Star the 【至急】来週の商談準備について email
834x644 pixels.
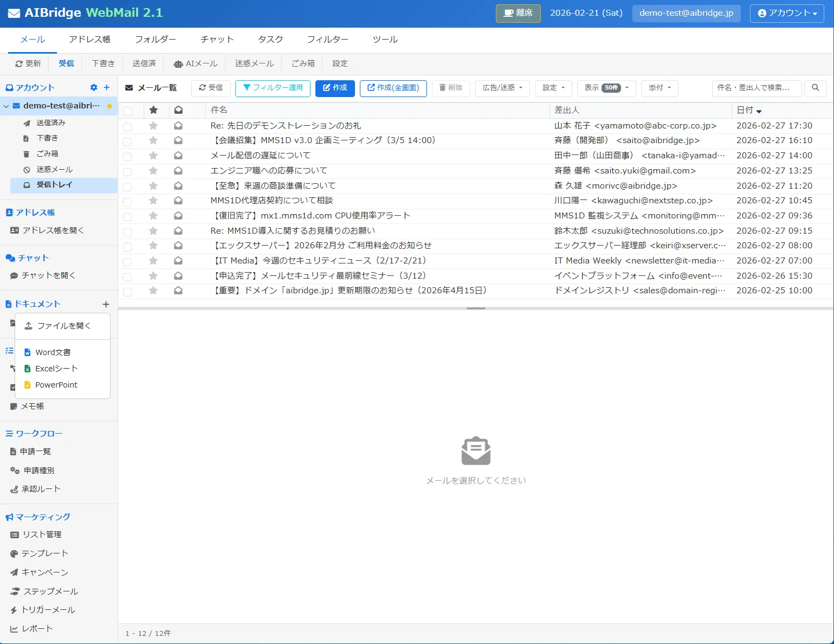point(153,185)
